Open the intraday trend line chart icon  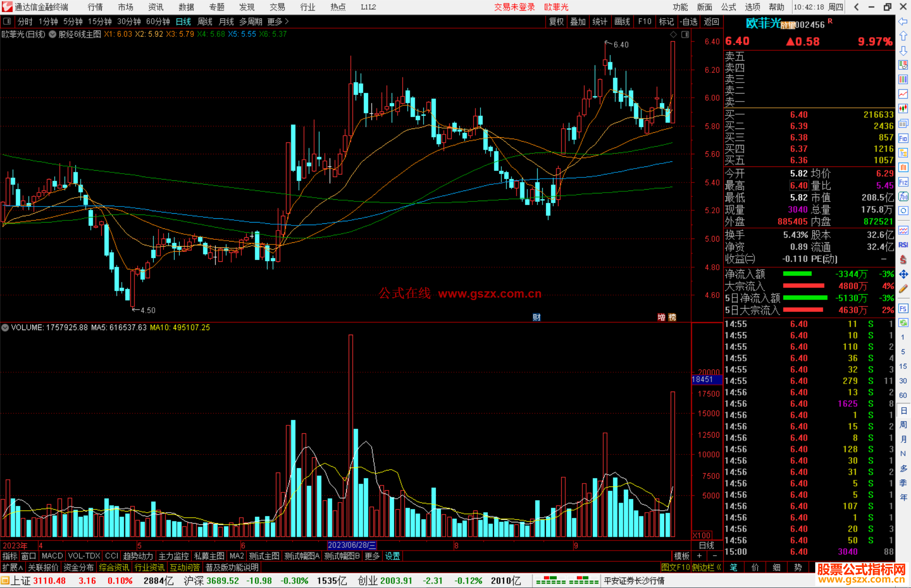[x=903, y=94]
